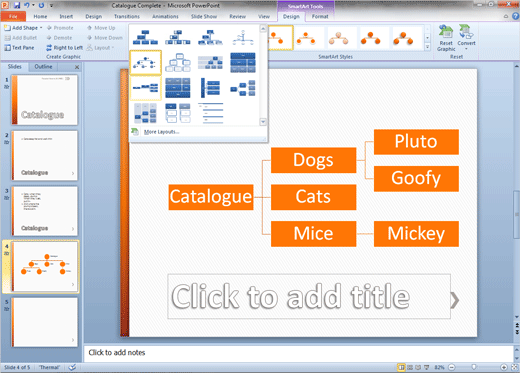
Task: Open the File tab button
Action: point(13,16)
